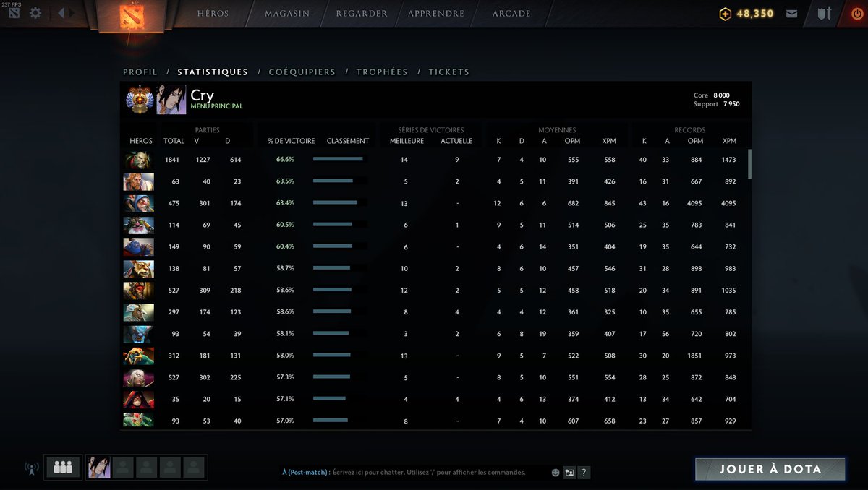Click the MENU PRINCIPAL status text
Image resolution: width=868 pixels, height=490 pixels.
pyautogui.click(x=216, y=106)
